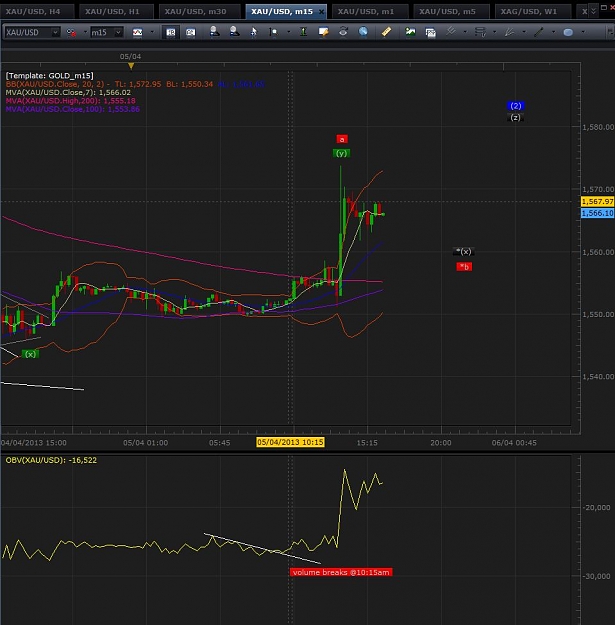The height and width of the screenshot is (625, 615).
Task: Click the vertical line marker tool
Action: (x=274, y=32)
